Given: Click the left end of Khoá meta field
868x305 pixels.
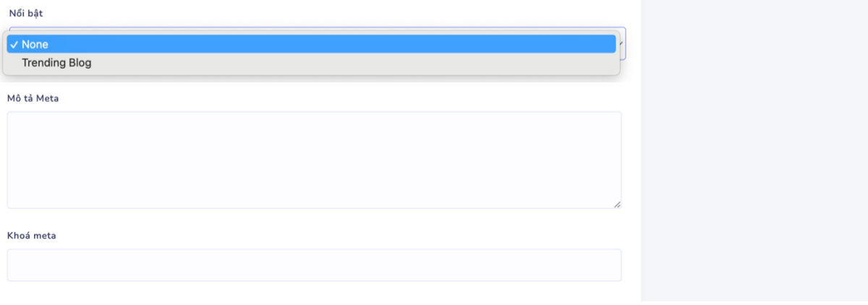Looking at the screenshot, I should point(16,265).
